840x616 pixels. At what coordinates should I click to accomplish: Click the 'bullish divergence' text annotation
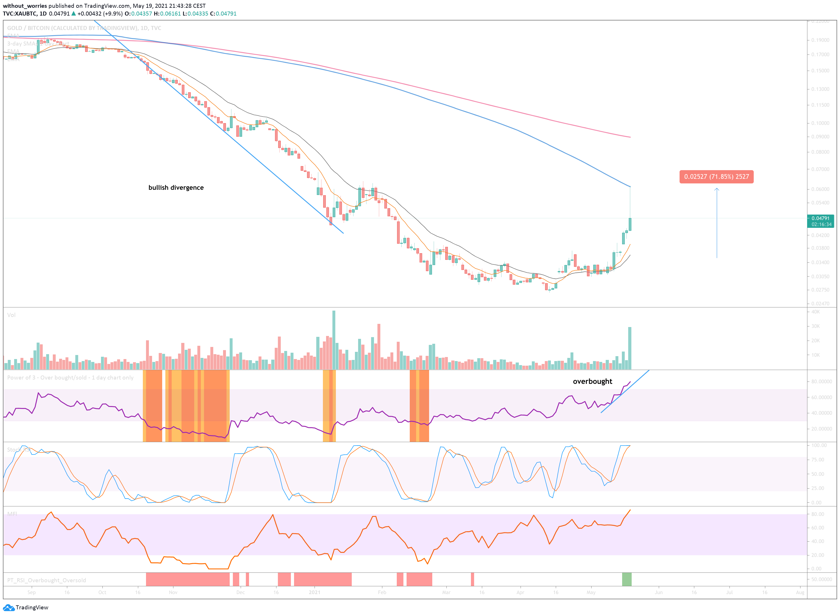click(176, 187)
